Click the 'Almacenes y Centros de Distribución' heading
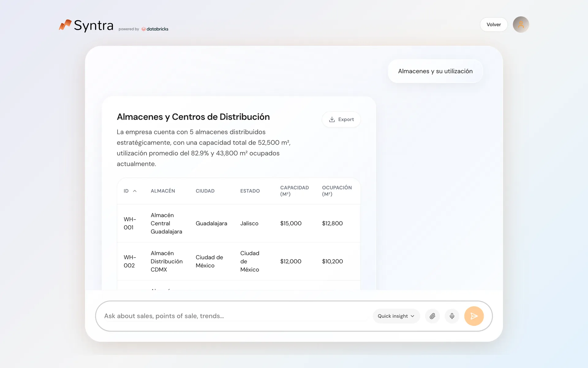The width and height of the screenshot is (588, 368). (x=193, y=117)
